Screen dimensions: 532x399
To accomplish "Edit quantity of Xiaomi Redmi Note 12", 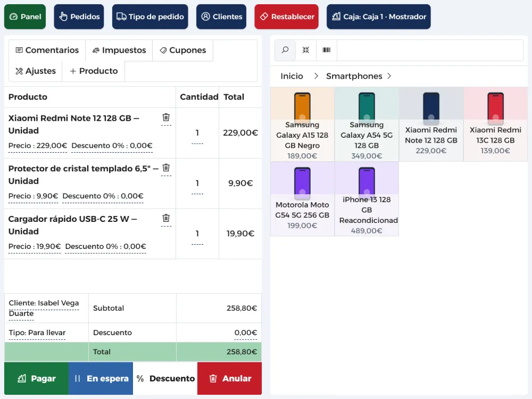I will (197, 133).
